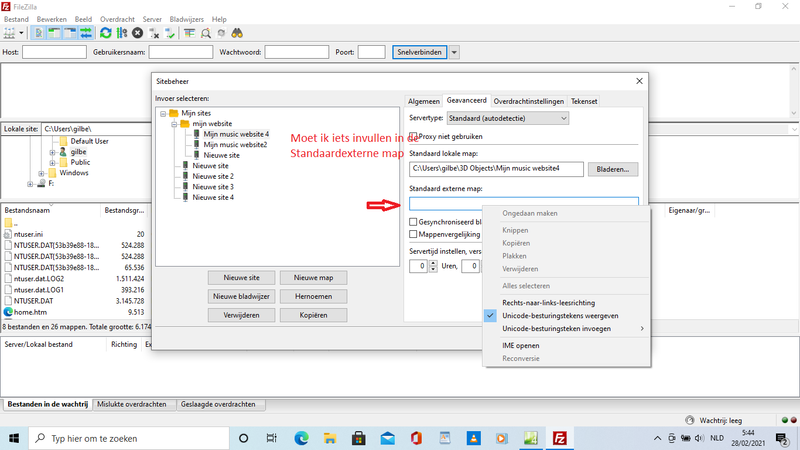Open directory listing filters icon

click(189, 33)
